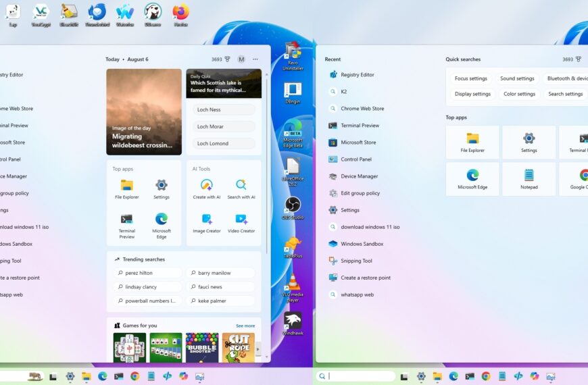Viewport: 588px width, 385px height.
Task: Open Create with AI tool
Action: coord(207,189)
